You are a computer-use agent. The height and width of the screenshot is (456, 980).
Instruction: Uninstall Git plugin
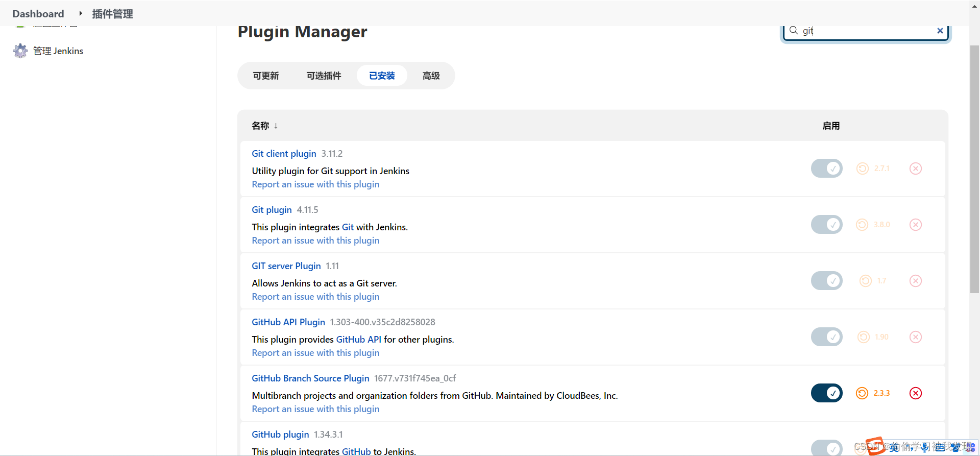click(916, 225)
